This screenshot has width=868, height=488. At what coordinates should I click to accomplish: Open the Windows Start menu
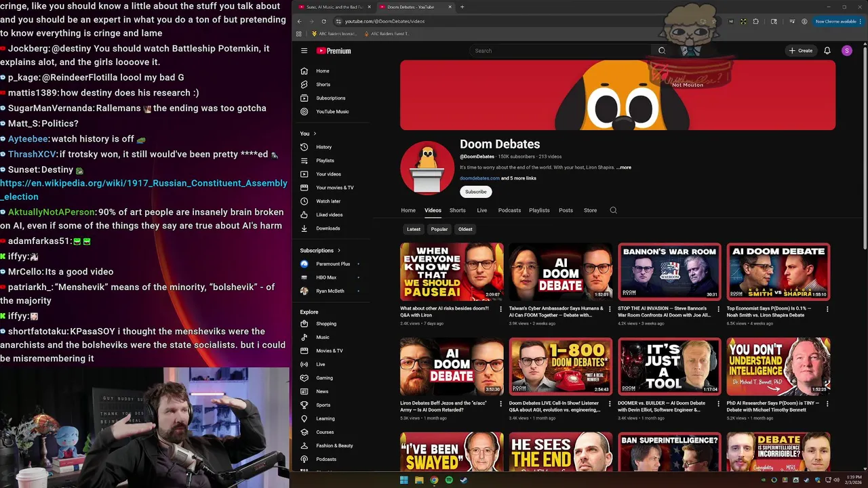(404, 480)
